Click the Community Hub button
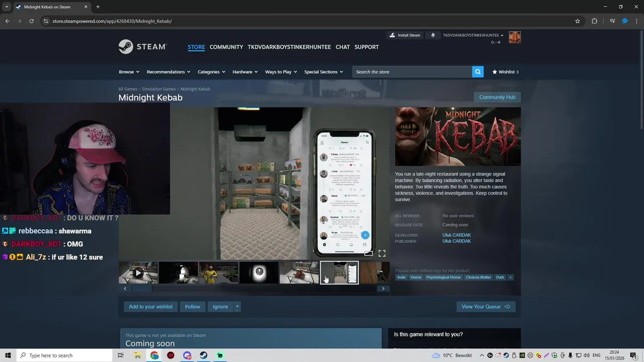 coord(497,97)
